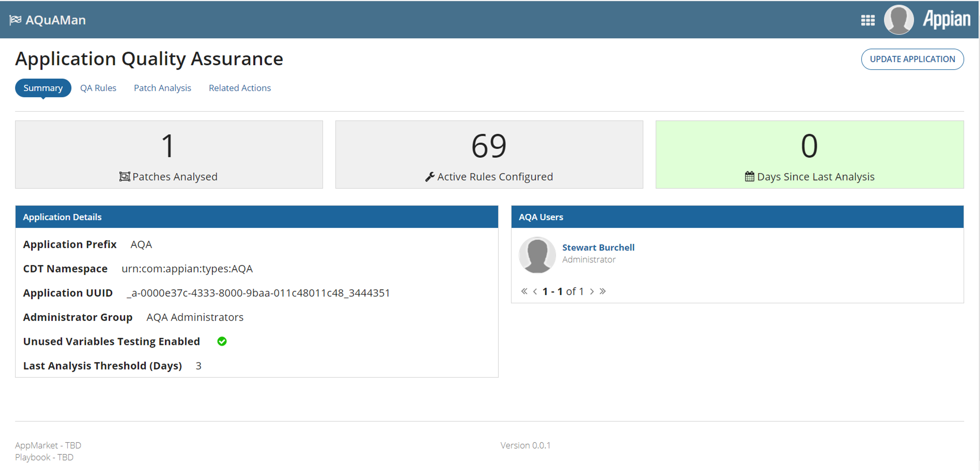
Task: Click the Version 0.0.1 footer text
Action: (525, 445)
